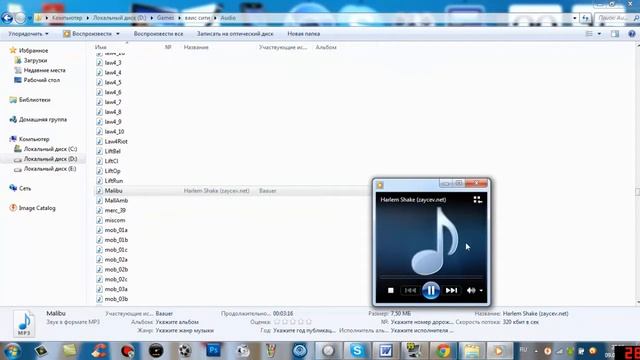Pause the Harlem Shake track
Screen dimensions: 640x360
pos(431,290)
